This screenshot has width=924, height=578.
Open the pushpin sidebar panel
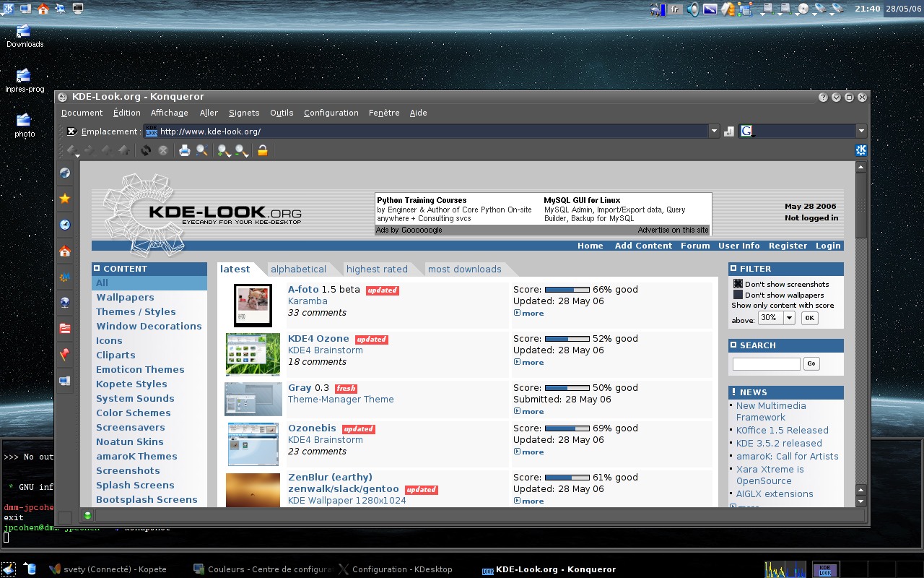pos(65,355)
